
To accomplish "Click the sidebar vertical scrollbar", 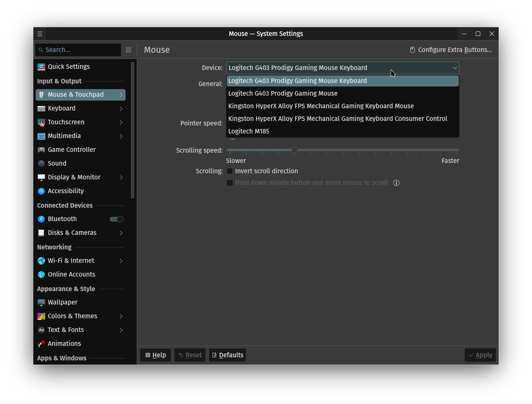I will [x=133, y=130].
